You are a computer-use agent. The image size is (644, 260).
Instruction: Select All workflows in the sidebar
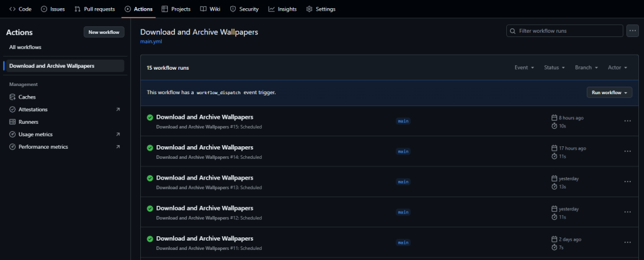(25, 47)
